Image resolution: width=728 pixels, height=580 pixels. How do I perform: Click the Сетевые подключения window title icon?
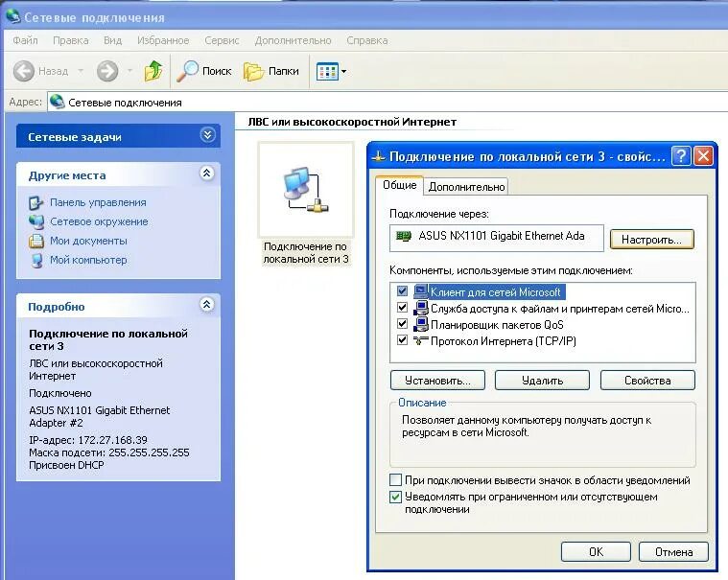[12, 16]
